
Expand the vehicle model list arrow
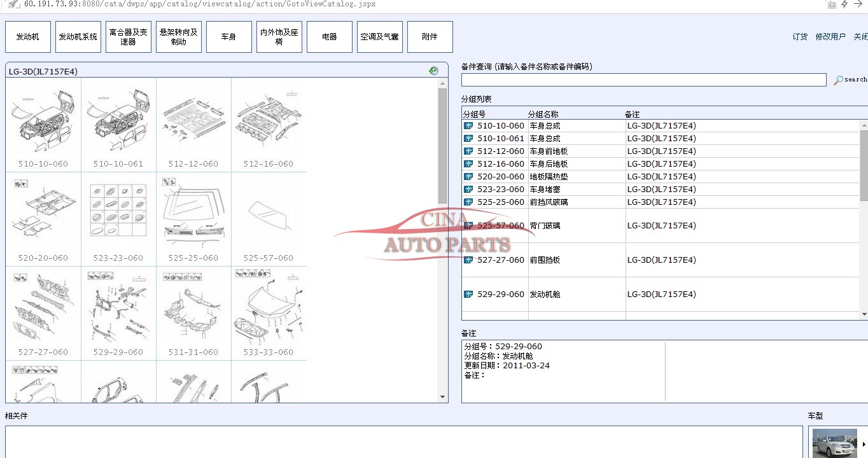[x=864, y=444]
